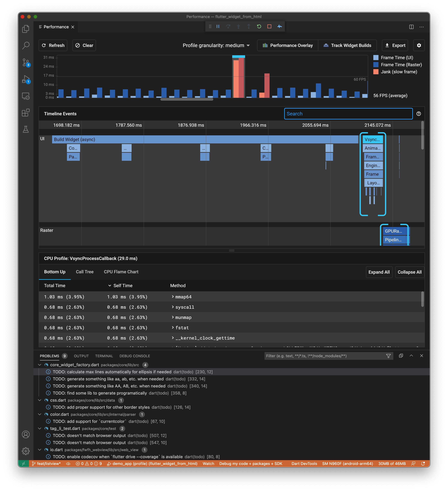The width and height of the screenshot is (448, 491).
Task: Clear the performance data
Action: pos(84,45)
